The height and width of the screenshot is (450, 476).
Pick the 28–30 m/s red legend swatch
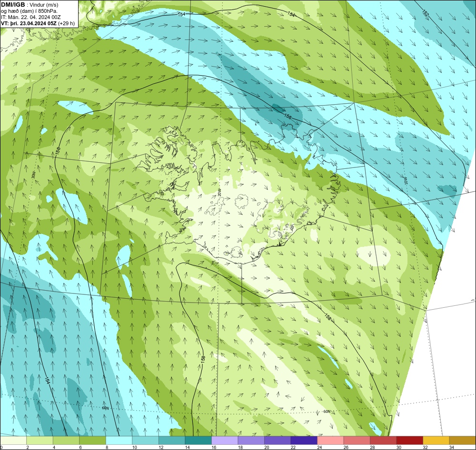(383, 440)
